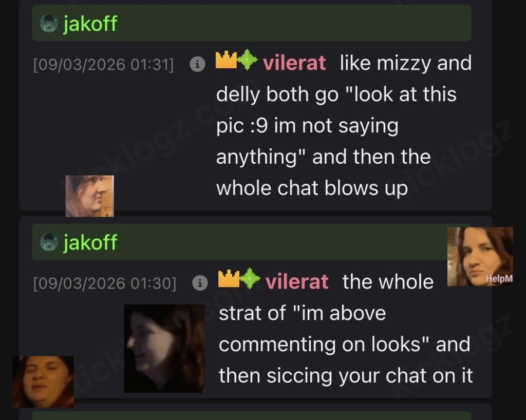Click the green diamond badge in the 01:30 message

coord(250,278)
